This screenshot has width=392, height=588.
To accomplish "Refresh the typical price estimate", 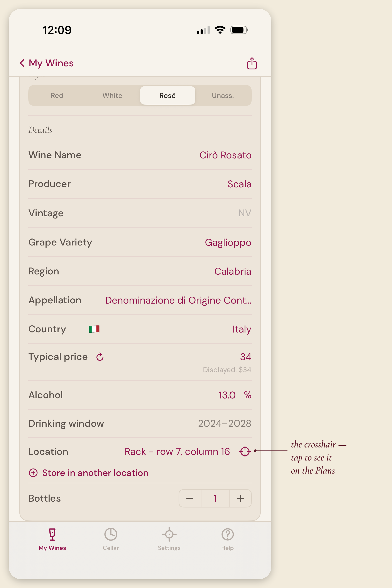I will click(100, 357).
